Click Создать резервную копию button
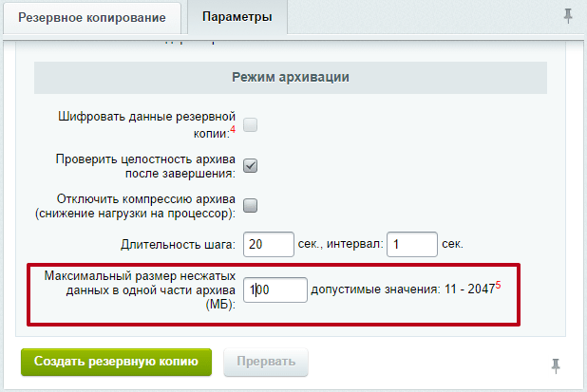The width and height of the screenshot is (587, 392). (x=116, y=362)
